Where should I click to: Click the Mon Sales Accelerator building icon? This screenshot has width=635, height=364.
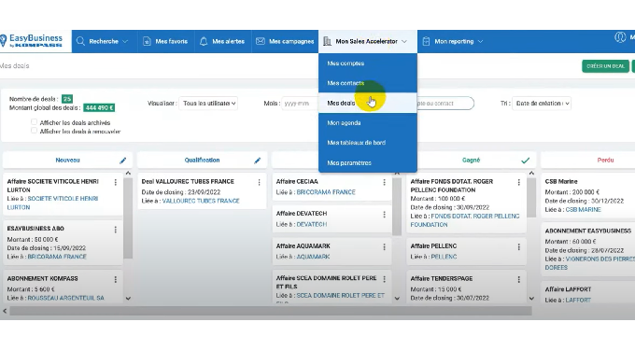point(327,41)
